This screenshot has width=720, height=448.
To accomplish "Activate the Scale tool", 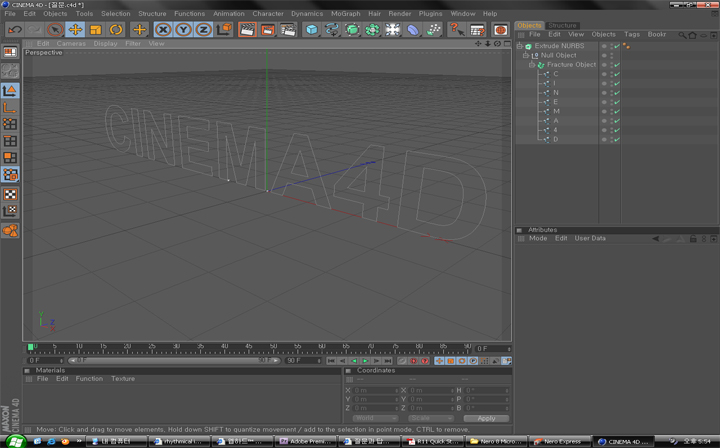I will coord(96,30).
